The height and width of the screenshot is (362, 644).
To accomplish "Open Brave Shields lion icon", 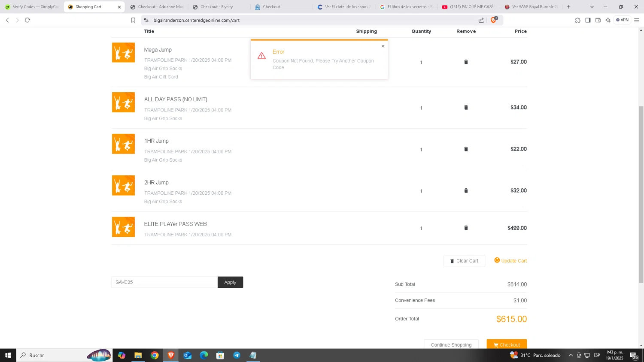I will [494, 20].
